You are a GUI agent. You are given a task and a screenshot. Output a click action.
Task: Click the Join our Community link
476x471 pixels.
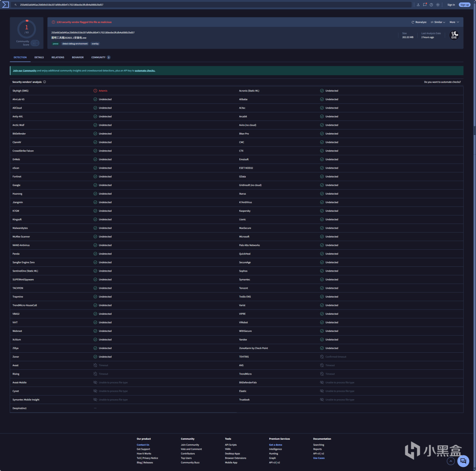(25, 71)
